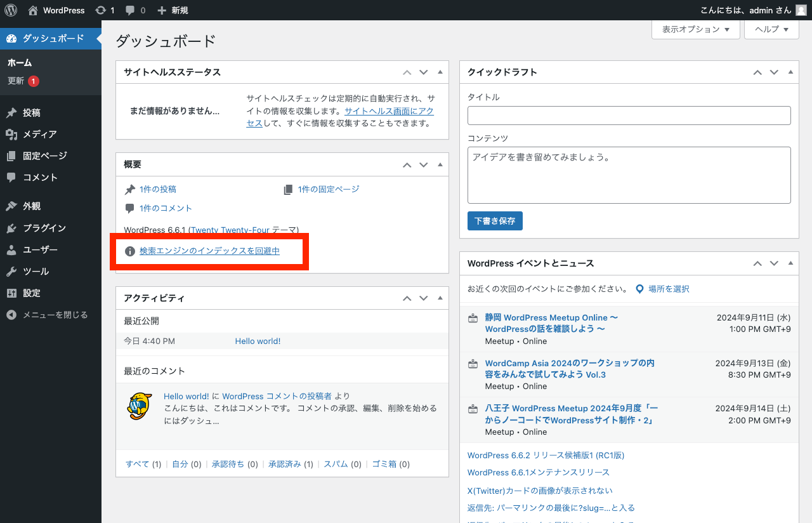Open WordPress コメントの投稿者 link
Viewport: 812px width, 523px height.
point(277,396)
